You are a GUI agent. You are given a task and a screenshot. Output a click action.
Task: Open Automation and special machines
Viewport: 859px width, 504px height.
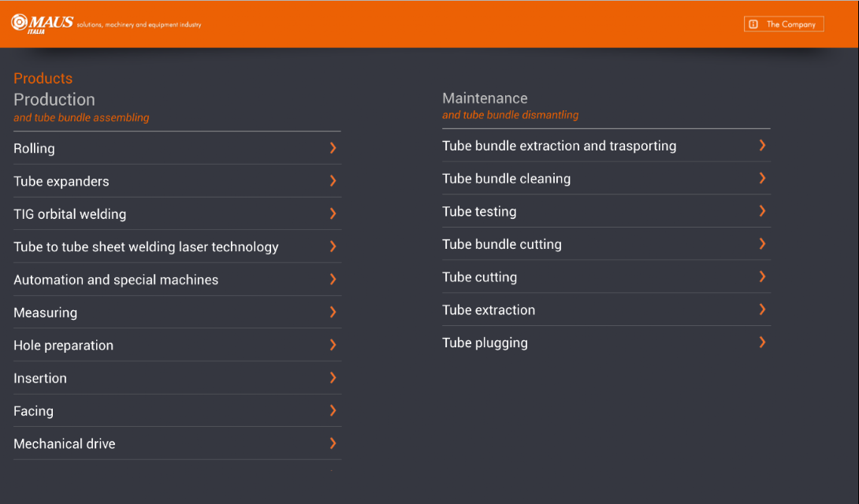click(x=177, y=280)
